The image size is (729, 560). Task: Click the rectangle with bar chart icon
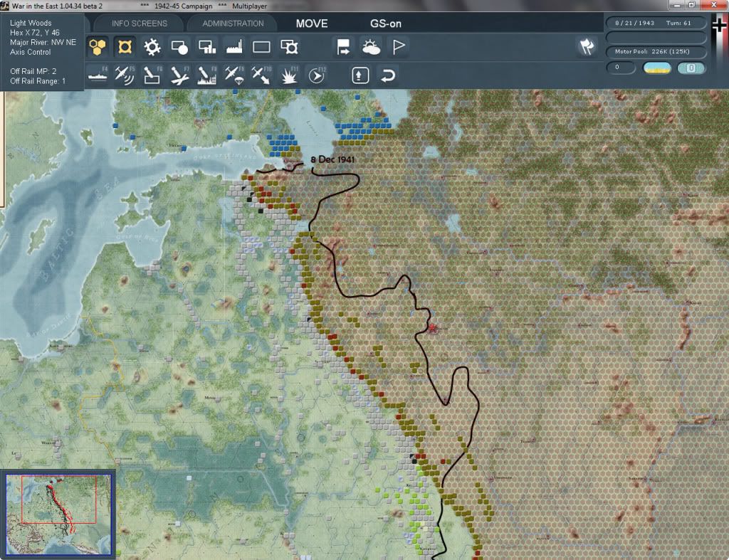(x=207, y=47)
